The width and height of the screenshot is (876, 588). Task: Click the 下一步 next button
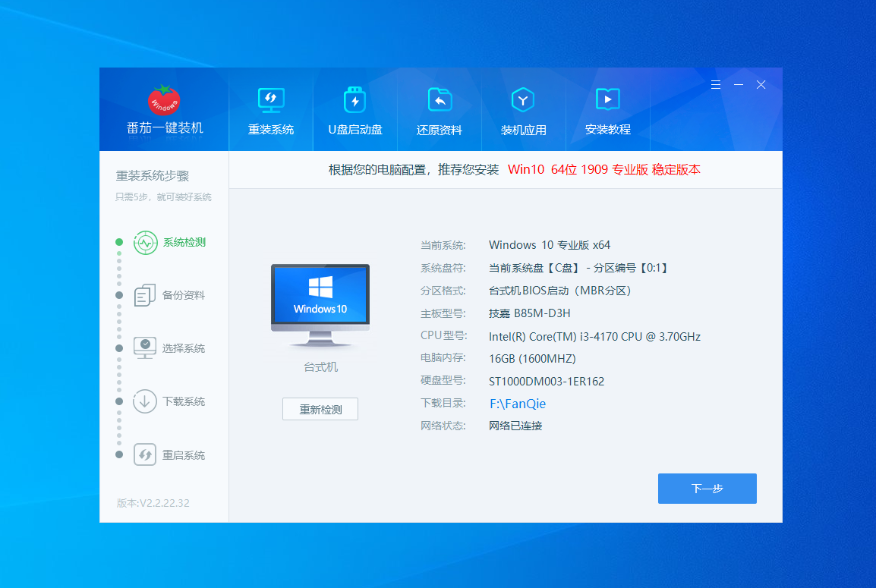[x=707, y=489]
